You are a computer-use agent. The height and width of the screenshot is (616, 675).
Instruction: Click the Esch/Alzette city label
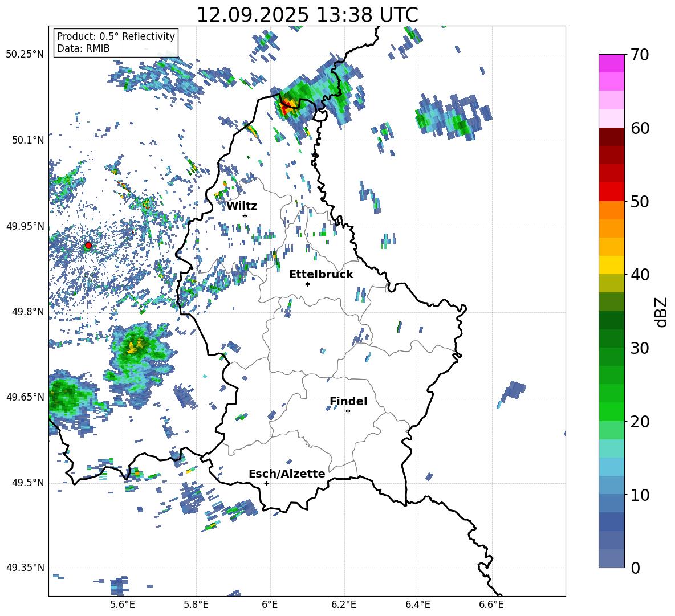click(x=287, y=474)
